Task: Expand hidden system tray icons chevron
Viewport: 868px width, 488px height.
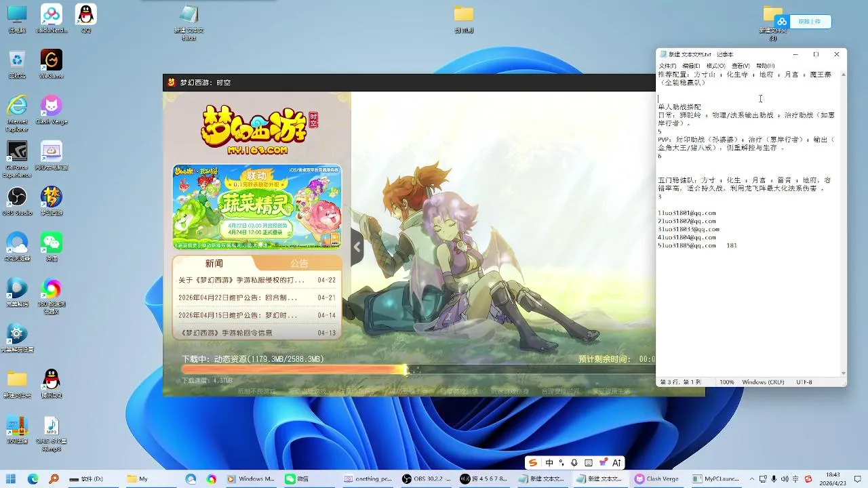Action: [x=751, y=479]
